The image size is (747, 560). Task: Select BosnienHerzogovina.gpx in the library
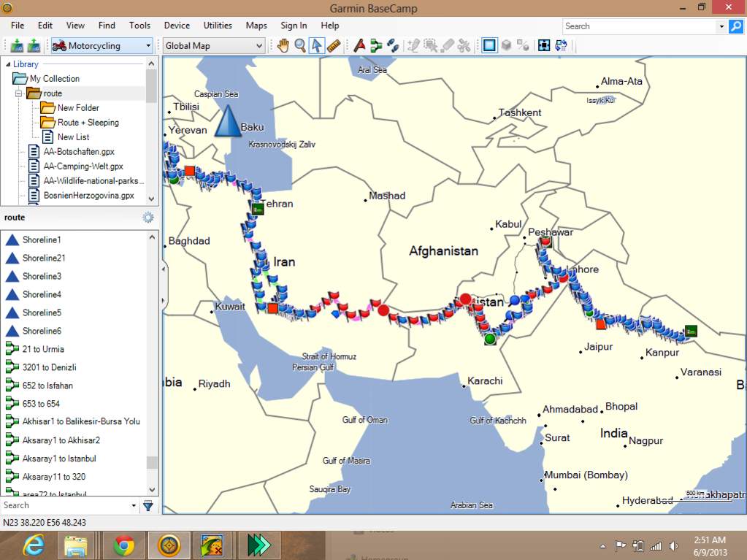(x=88, y=195)
